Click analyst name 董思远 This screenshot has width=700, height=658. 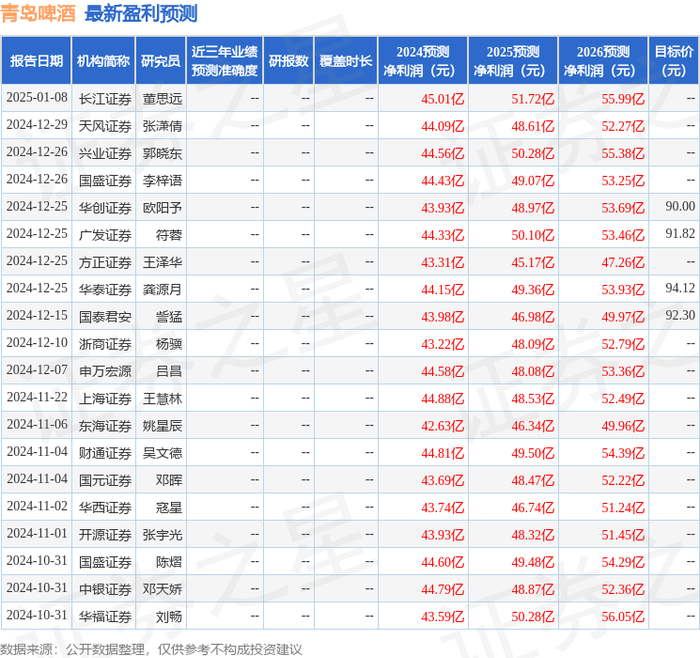pyautogui.click(x=162, y=99)
